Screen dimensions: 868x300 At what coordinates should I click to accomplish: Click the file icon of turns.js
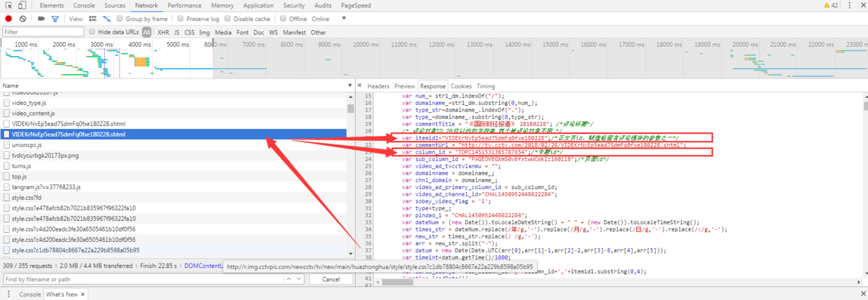(x=7, y=166)
